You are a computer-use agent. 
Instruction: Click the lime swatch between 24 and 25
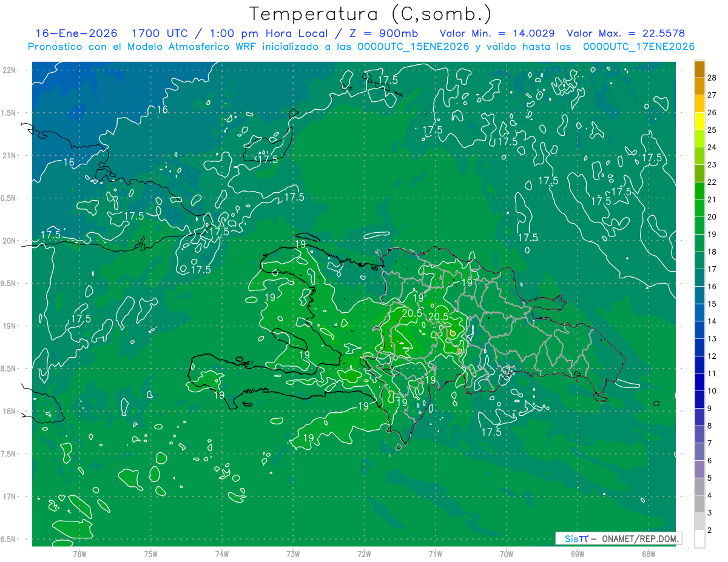pyautogui.click(x=699, y=139)
